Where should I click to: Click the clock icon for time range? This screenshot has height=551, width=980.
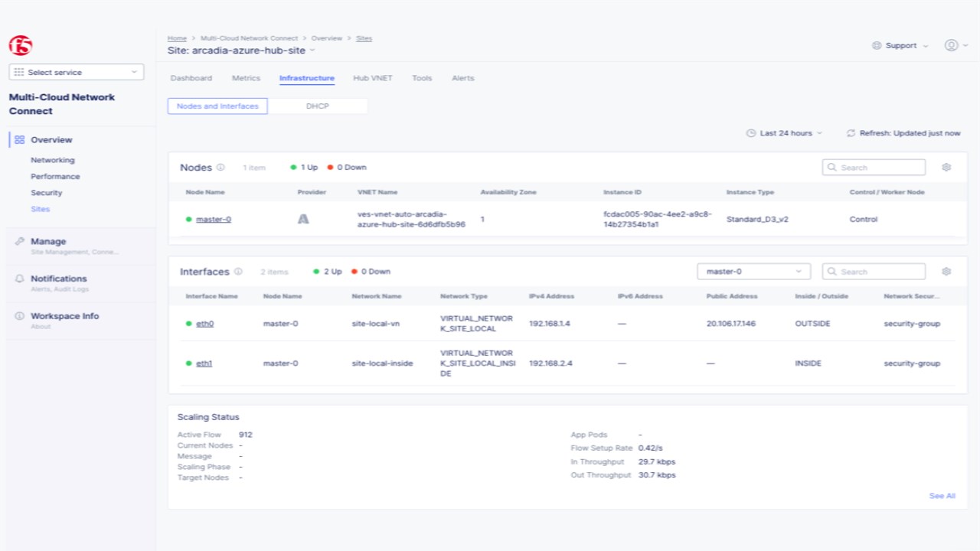click(751, 133)
